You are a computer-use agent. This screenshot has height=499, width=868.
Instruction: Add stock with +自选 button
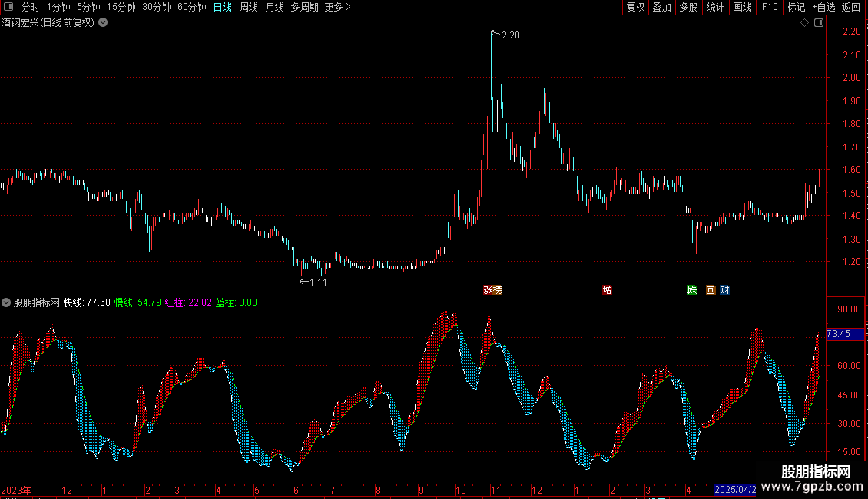click(x=823, y=7)
